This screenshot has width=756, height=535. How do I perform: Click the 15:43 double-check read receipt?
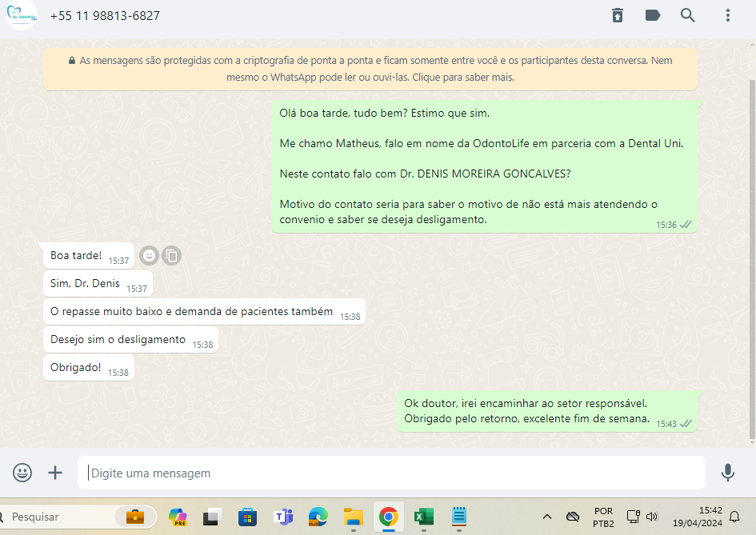[x=686, y=424]
